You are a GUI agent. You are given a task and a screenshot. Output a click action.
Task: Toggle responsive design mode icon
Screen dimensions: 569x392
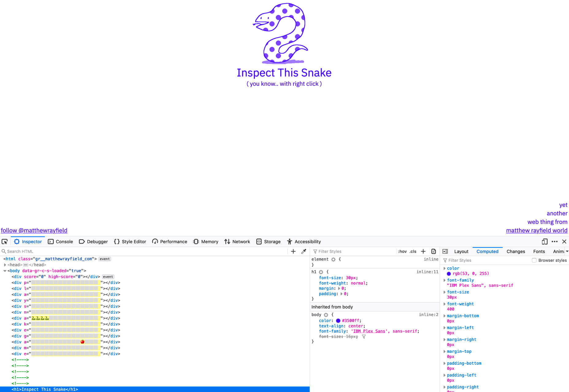[x=544, y=242]
